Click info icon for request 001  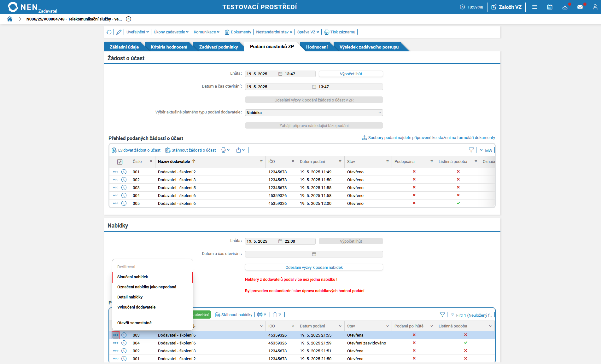click(124, 172)
